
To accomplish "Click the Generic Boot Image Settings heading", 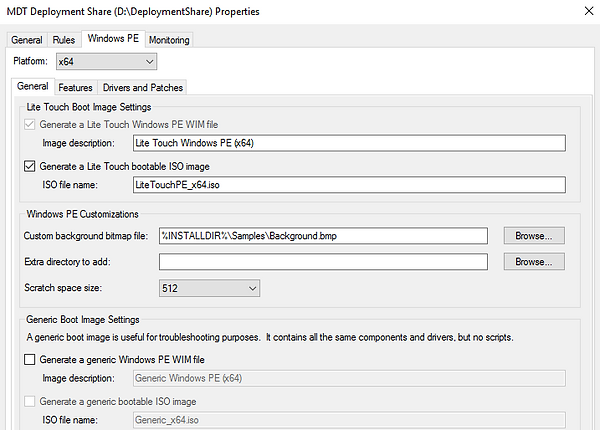I will (83, 319).
